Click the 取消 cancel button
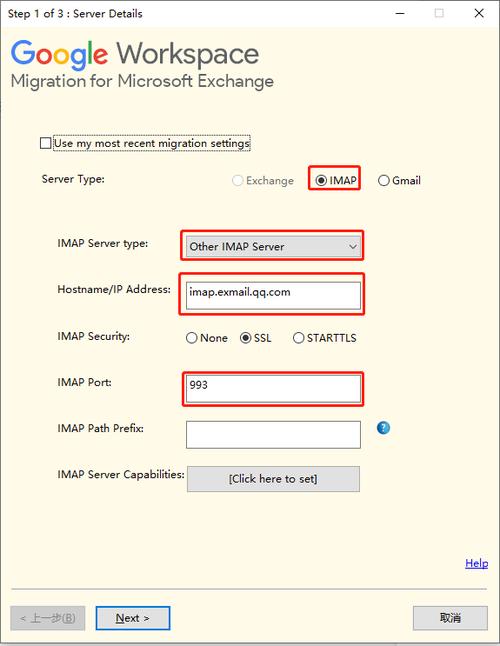This screenshot has width=500, height=646. (x=450, y=618)
